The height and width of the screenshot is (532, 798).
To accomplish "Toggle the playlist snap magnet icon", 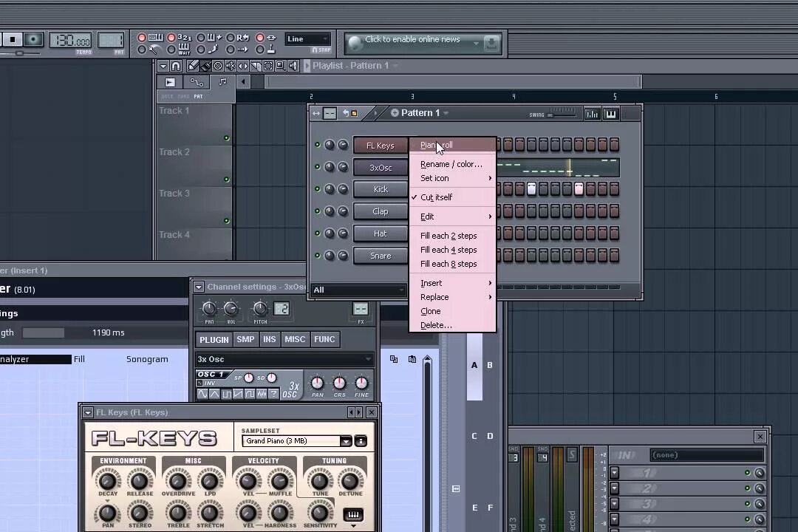I will pyautogui.click(x=176, y=66).
